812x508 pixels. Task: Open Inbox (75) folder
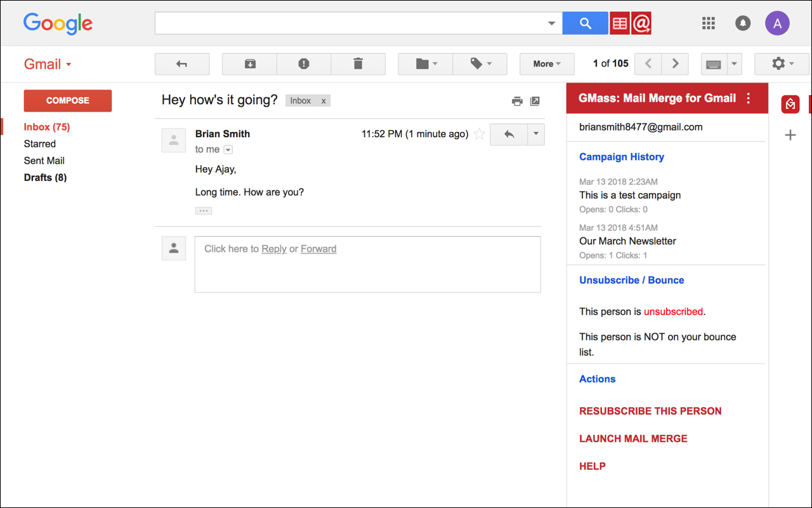coord(47,127)
